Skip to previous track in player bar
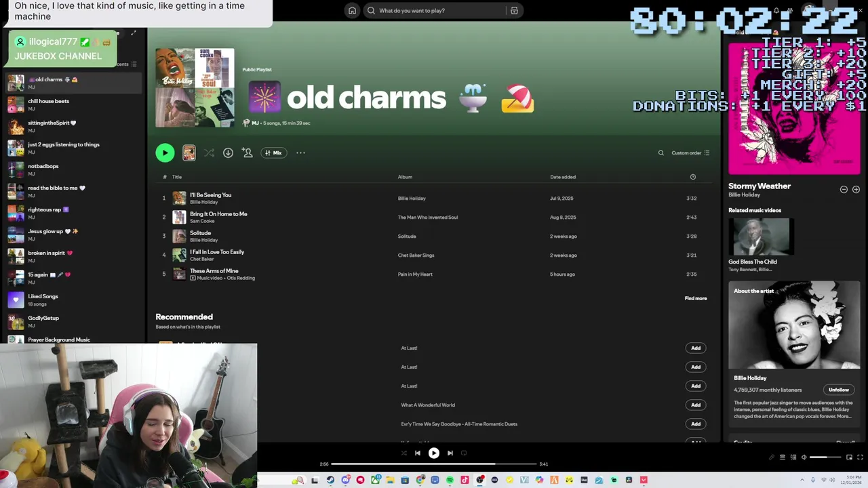This screenshot has height=488, width=868. [x=418, y=453]
